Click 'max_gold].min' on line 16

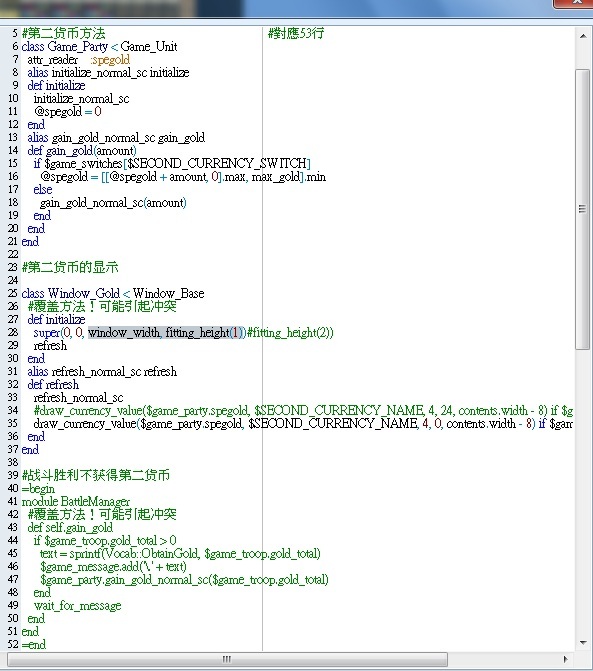pos(288,177)
